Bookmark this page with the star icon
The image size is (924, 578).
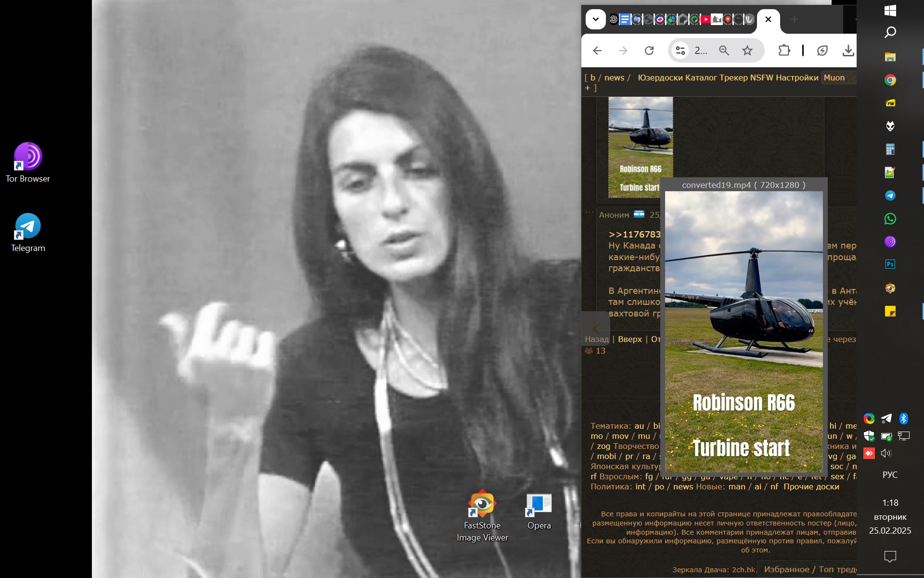pos(747,51)
